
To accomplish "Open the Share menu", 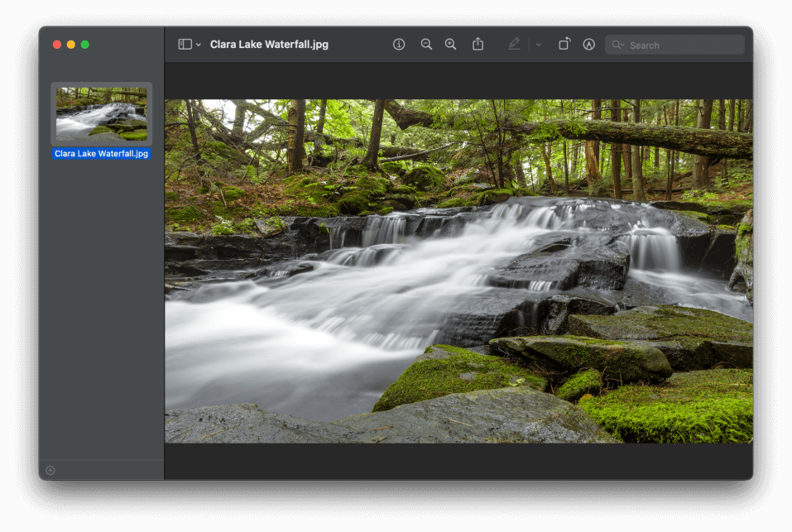I will pyautogui.click(x=478, y=44).
